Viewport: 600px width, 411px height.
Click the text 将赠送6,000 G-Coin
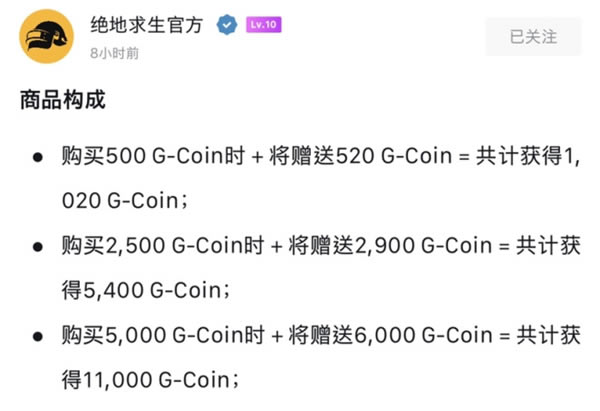391,335
